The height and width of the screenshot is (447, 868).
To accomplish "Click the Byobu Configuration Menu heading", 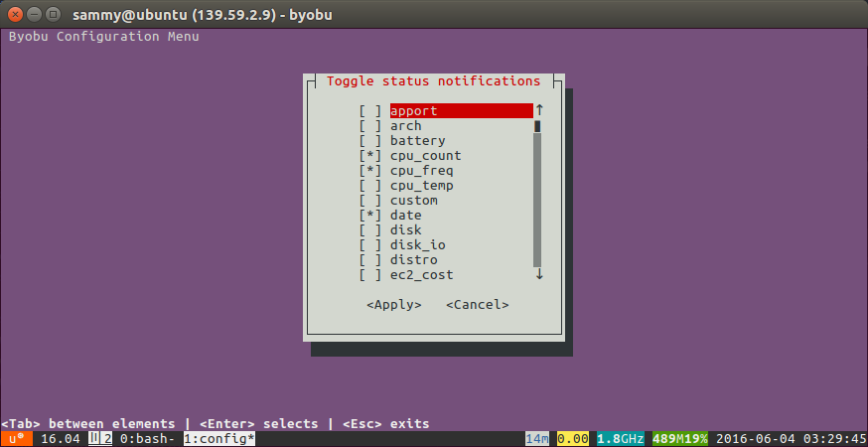I will tap(104, 37).
